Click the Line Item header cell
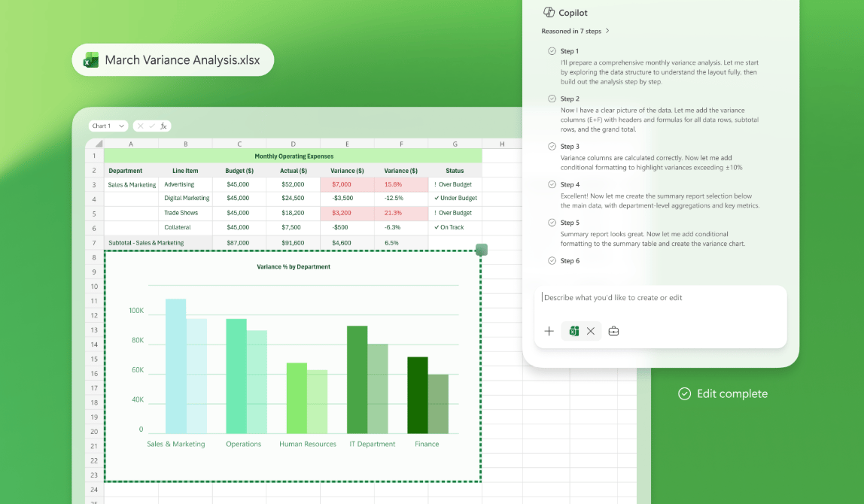 tap(185, 171)
